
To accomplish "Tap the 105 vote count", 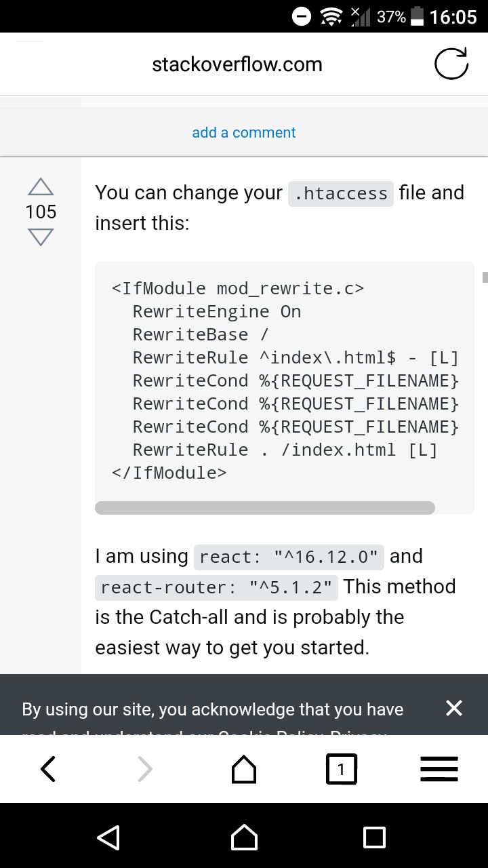I will point(41,212).
